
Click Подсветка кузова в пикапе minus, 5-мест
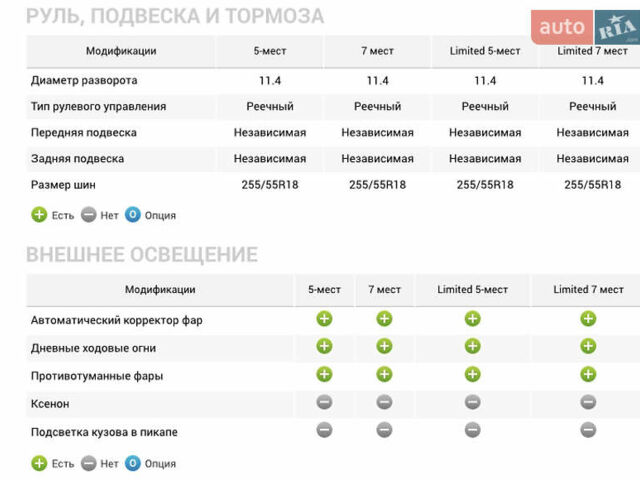(324, 430)
